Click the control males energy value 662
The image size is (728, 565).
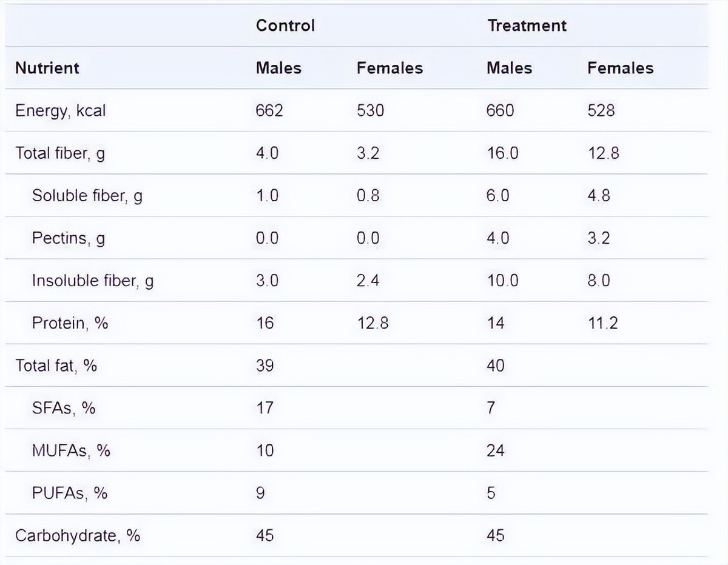pyautogui.click(x=269, y=110)
